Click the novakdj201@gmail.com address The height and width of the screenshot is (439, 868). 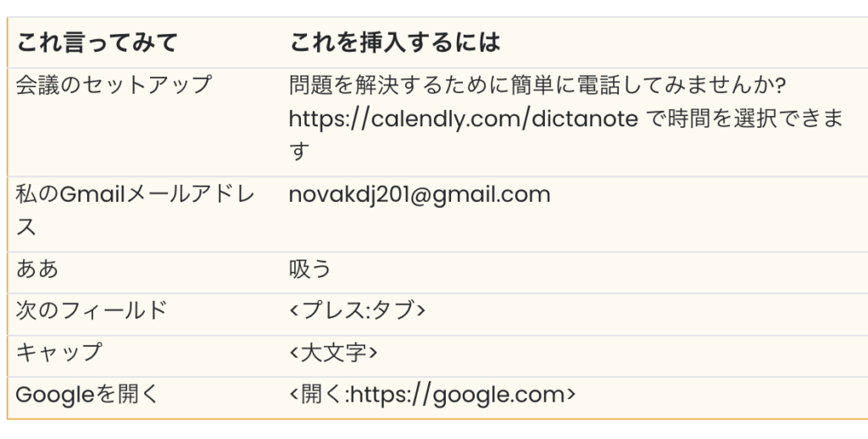pyautogui.click(x=420, y=195)
